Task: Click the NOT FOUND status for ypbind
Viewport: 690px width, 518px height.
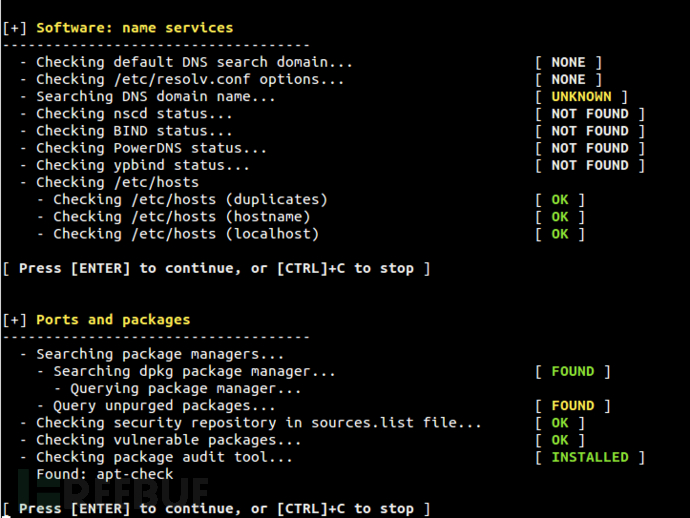Action: [589, 165]
